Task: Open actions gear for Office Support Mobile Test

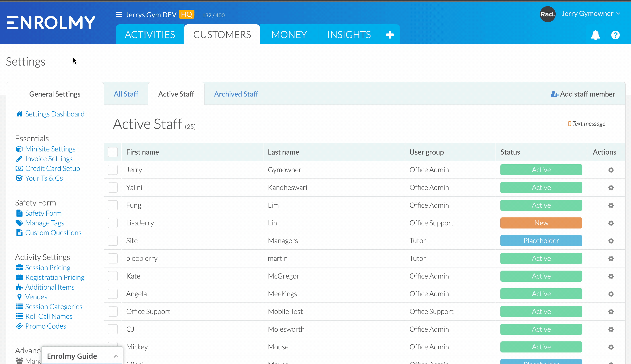Action: click(611, 312)
